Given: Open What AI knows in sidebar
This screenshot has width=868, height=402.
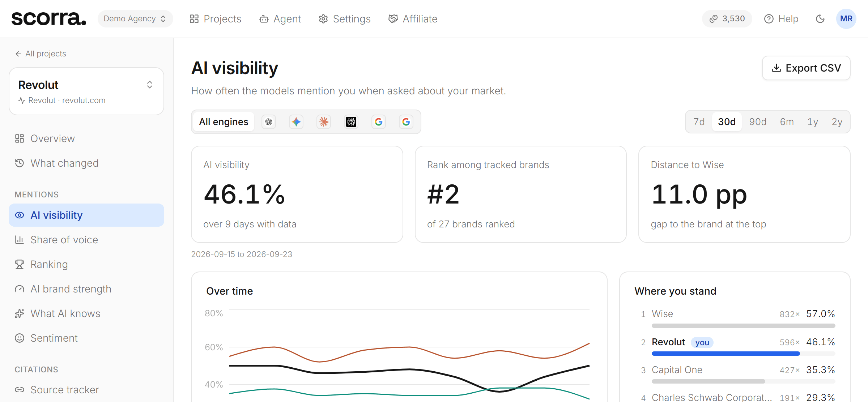Looking at the screenshot, I should coord(86,313).
